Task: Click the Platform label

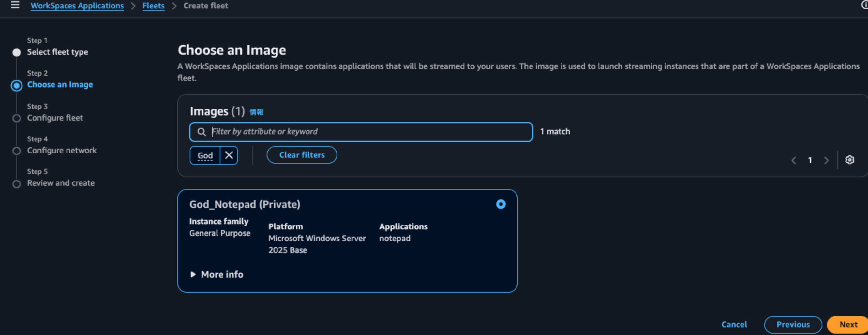Action: pos(285,226)
